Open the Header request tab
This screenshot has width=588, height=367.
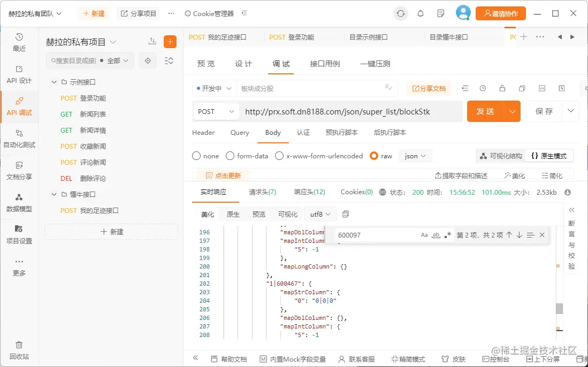click(203, 133)
